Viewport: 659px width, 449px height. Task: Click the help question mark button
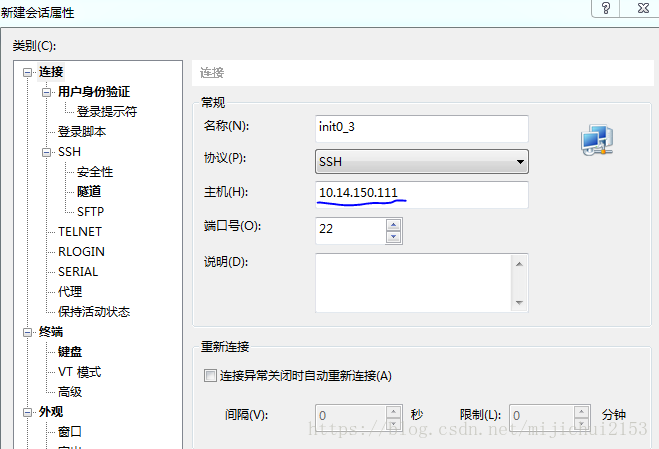pos(606,8)
